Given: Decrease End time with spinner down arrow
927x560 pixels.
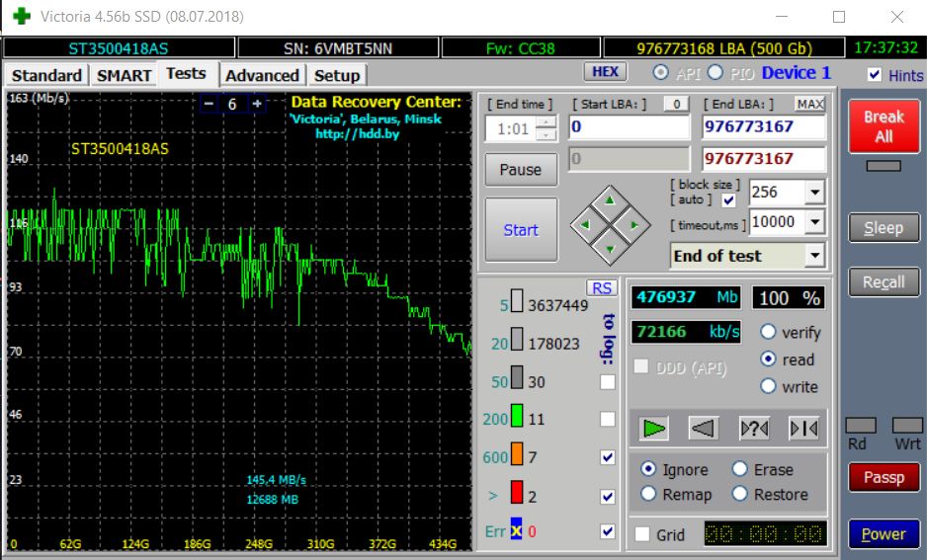Looking at the screenshot, I should (x=548, y=134).
